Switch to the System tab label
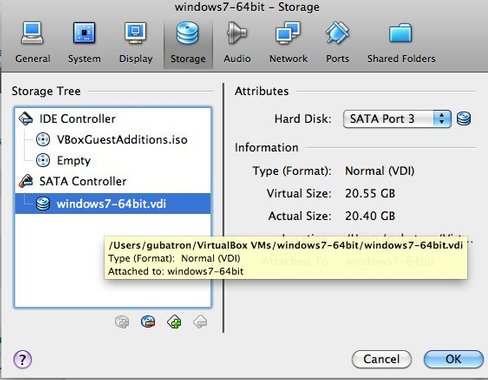The width and height of the screenshot is (488, 380). click(x=84, y=59)
